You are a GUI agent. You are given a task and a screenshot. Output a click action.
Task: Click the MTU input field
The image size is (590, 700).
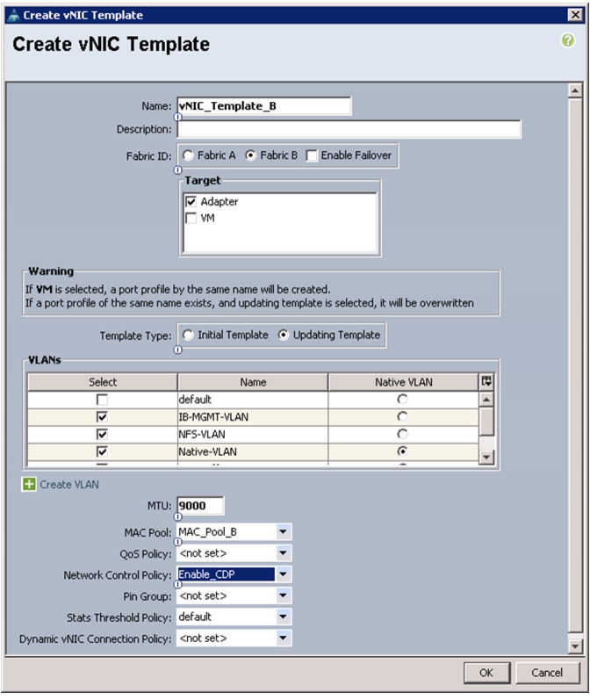pos(200,506)
